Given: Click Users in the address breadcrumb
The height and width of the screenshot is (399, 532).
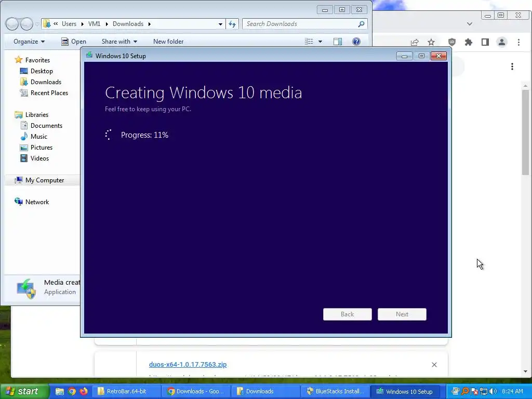Looking at the screenshot, I should point(69,24).
